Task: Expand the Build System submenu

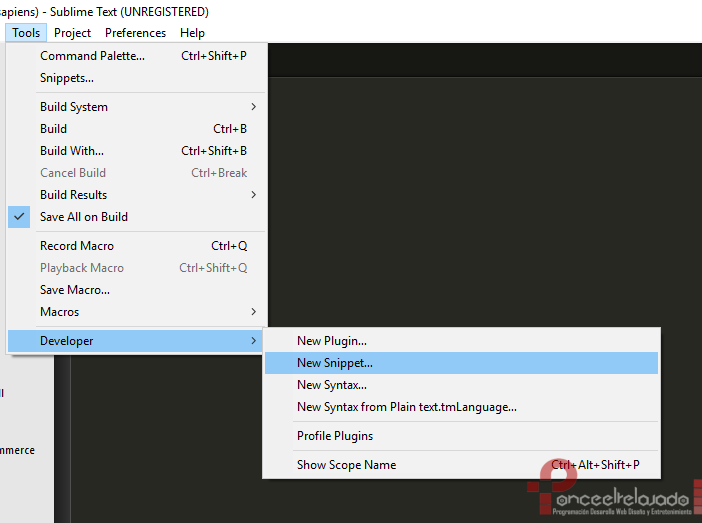Action: [137, 107]
